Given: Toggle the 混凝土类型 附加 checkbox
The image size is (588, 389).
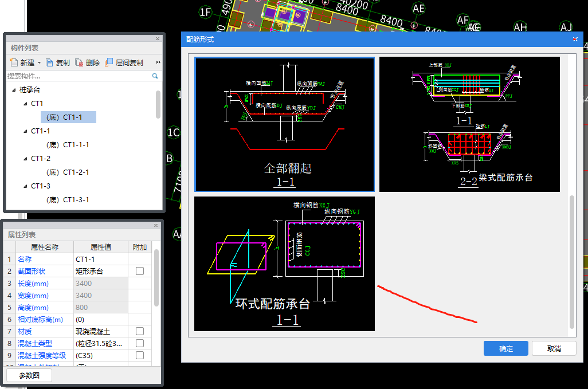Looking at the screenshot, I should [x=140, y=343].
